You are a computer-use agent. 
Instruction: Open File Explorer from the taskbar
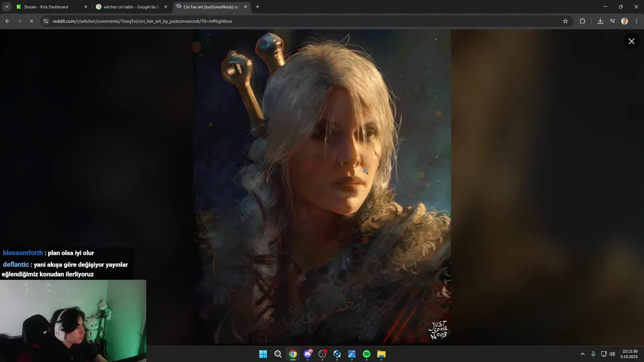click(381, 354)
